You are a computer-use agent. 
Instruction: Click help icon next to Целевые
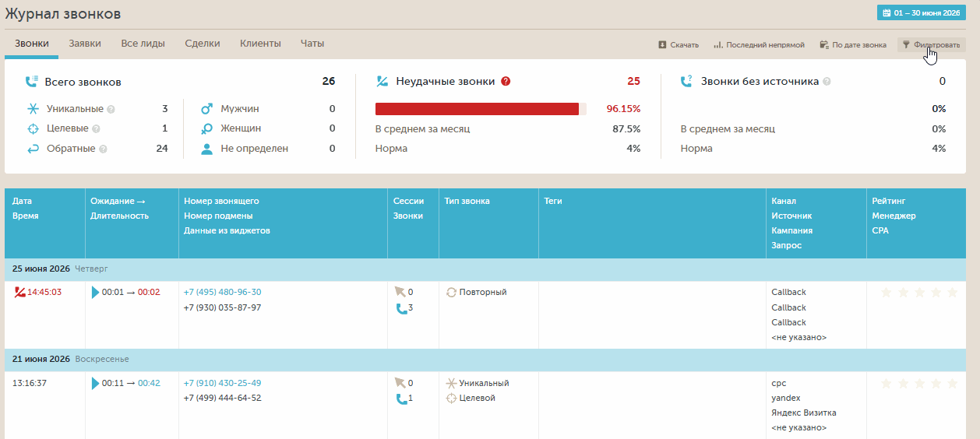pos(96,129)
